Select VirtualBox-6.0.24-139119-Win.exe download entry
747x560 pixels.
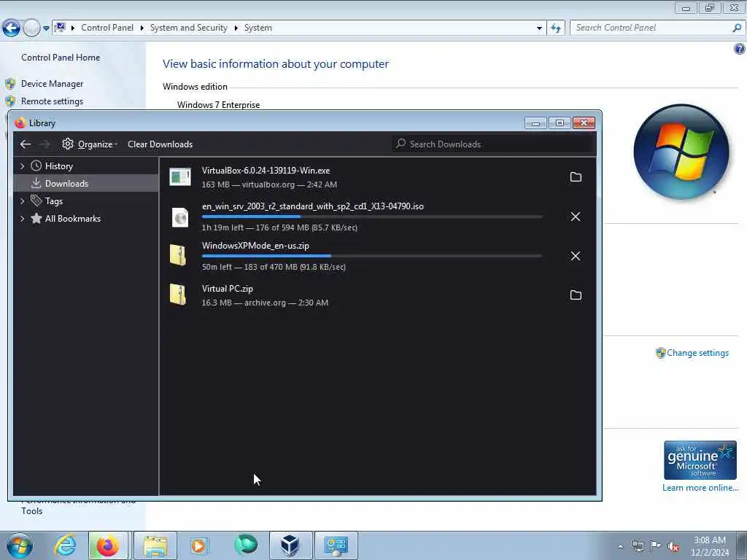click(x=377, y=177)
